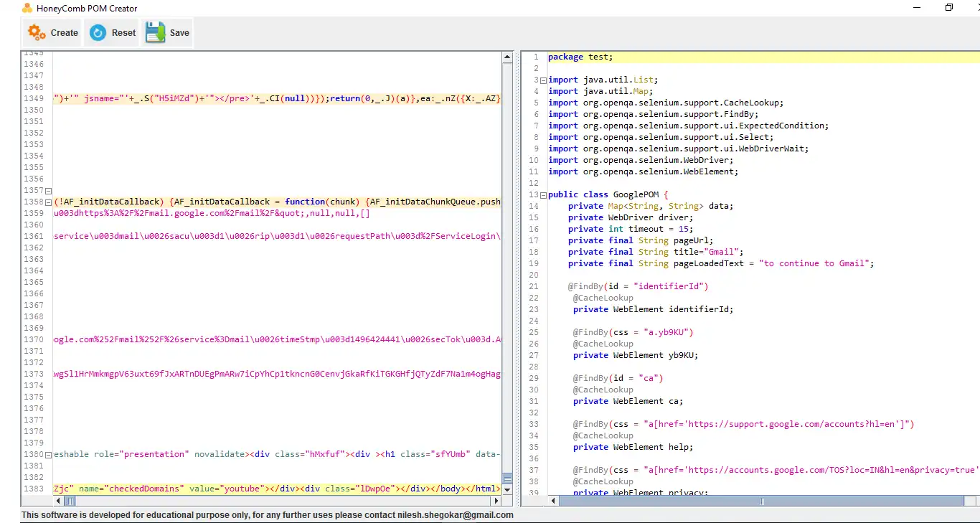Click the HTML pane vertical scrollbar thumb
The image size is (980, 523).
click(x=508, y=478)
